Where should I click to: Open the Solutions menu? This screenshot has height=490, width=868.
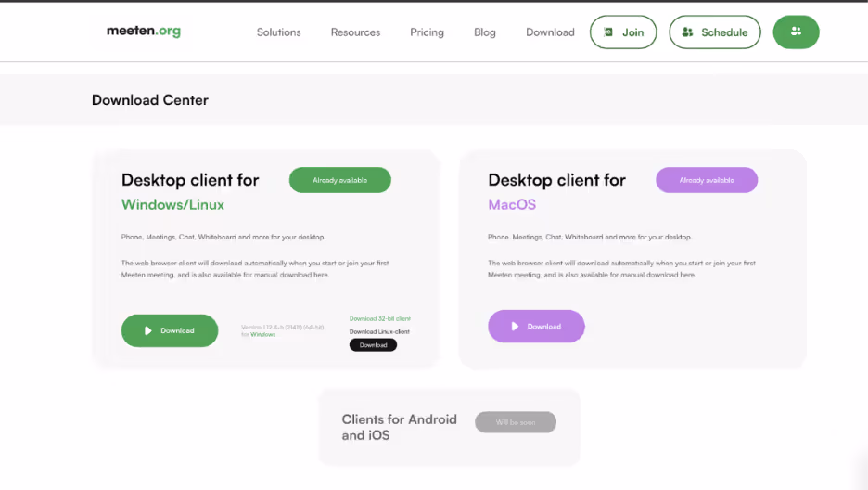(278, 32)
